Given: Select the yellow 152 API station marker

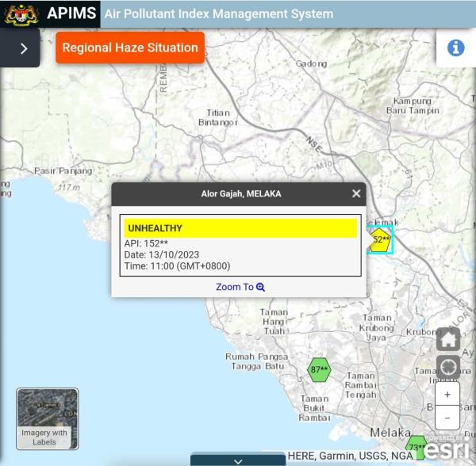Looking at the screenshot, I should click(x=381, y=239).
